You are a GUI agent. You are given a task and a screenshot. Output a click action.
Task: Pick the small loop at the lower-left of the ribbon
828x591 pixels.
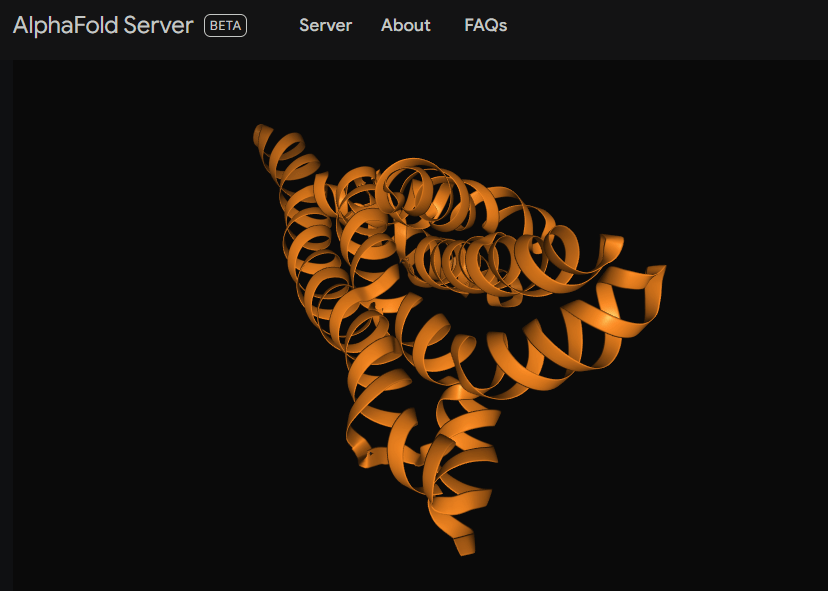(372, 455)
